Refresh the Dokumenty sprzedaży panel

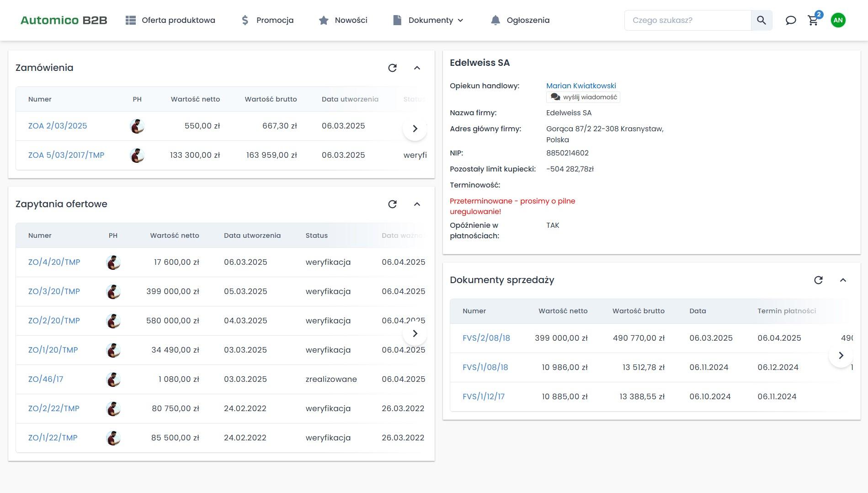click(x=818, y=280)
